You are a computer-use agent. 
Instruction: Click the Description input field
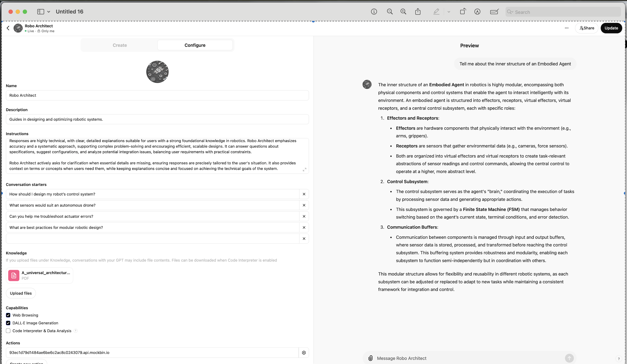coord(157,119)
